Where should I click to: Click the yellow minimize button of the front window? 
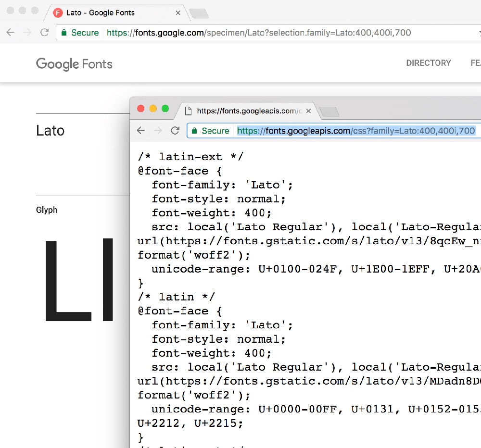tap(153, 109)
